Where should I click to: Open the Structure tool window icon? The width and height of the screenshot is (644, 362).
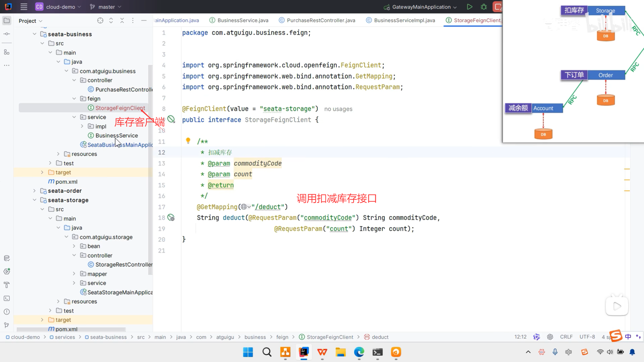(7, 52)
